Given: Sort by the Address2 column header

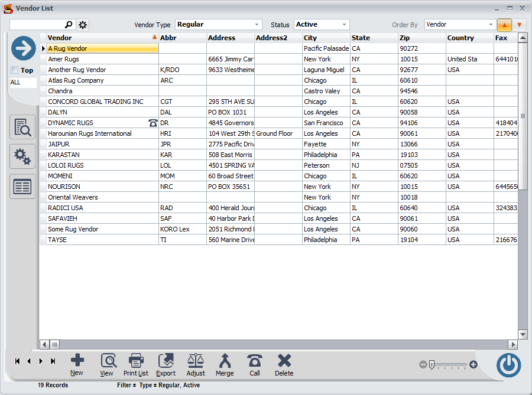Looking at the screenshot, I should click(278, 38).
